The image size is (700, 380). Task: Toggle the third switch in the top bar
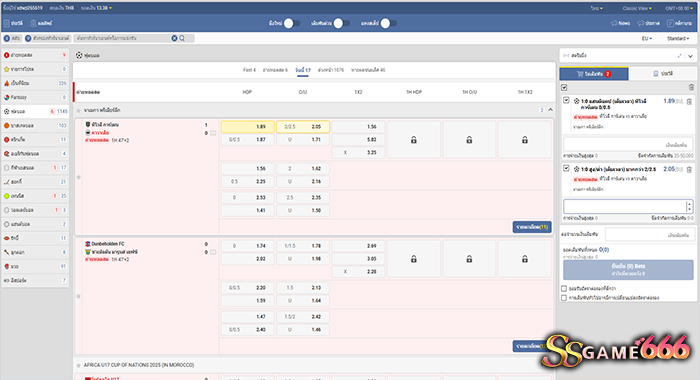tap(388, 23)
